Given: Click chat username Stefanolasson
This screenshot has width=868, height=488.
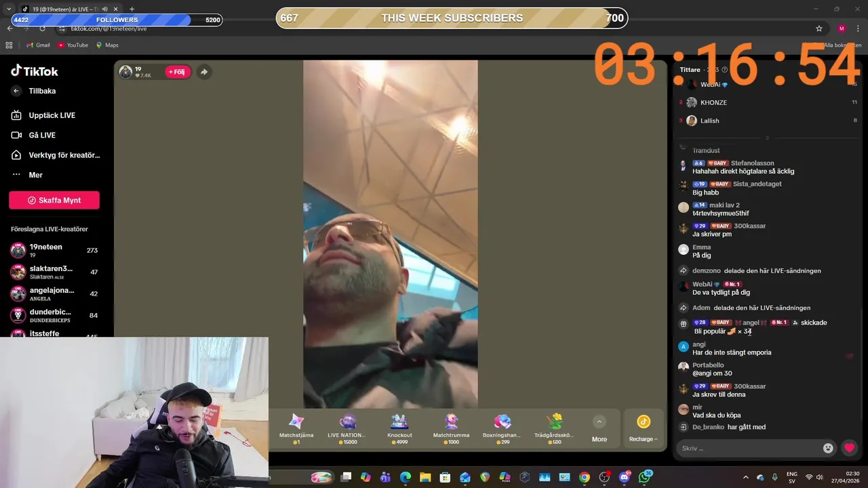Looking at the screenshot, I should pyautogui.click(x=752, y=163).
